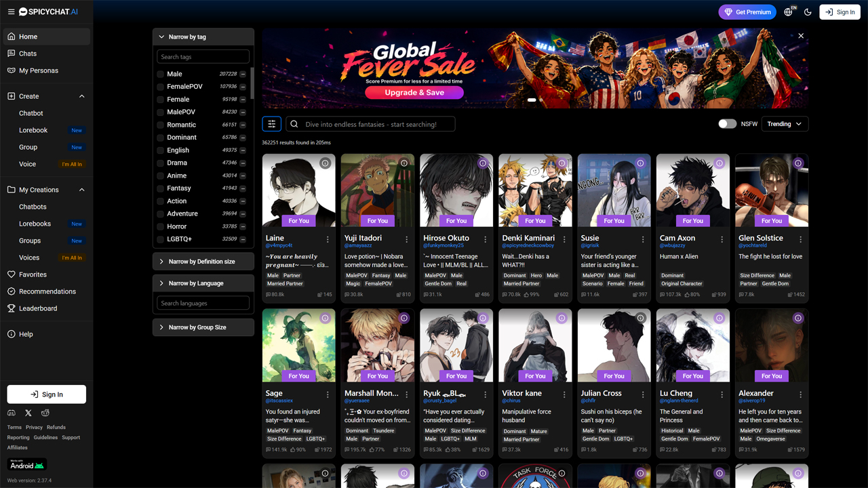
Task: Click the SpicyChat.AI logo
Action: (x=48, y=12)
